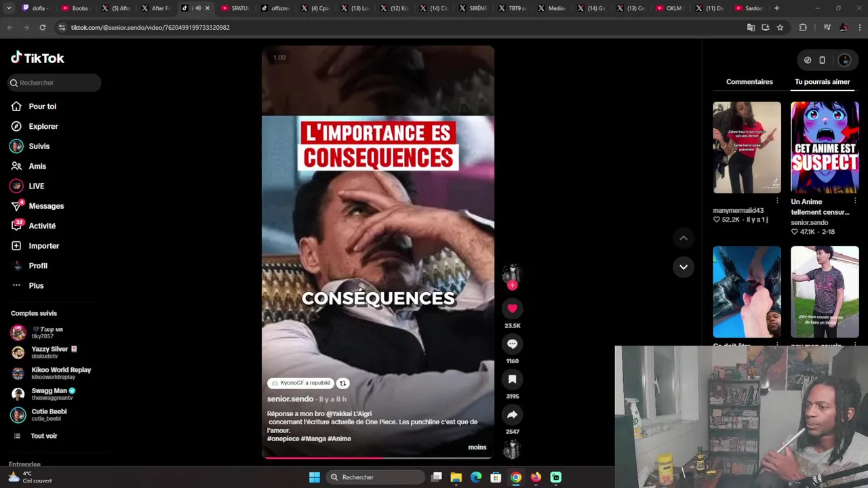Go to previous video with up chevron

point(684,238)
